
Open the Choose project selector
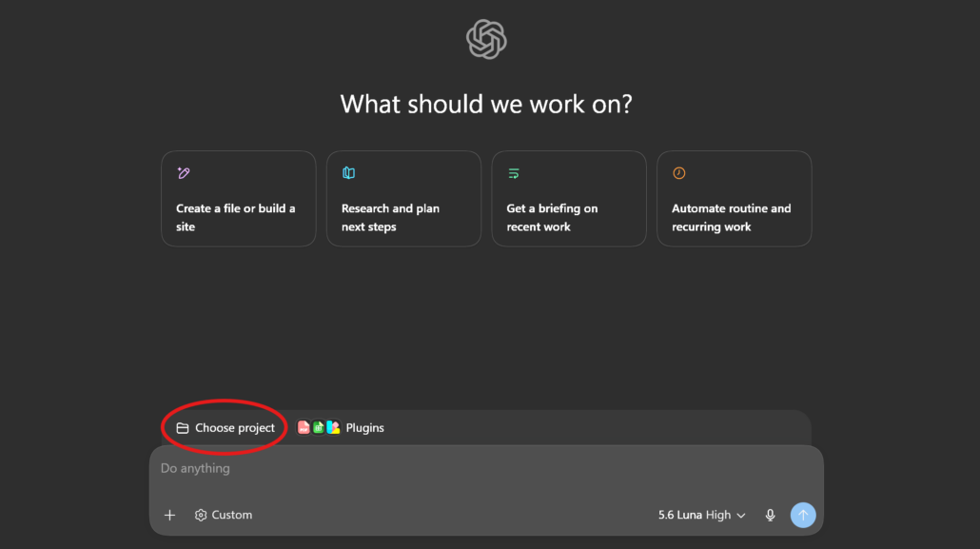pyautogui.click(x=225, y=428)
